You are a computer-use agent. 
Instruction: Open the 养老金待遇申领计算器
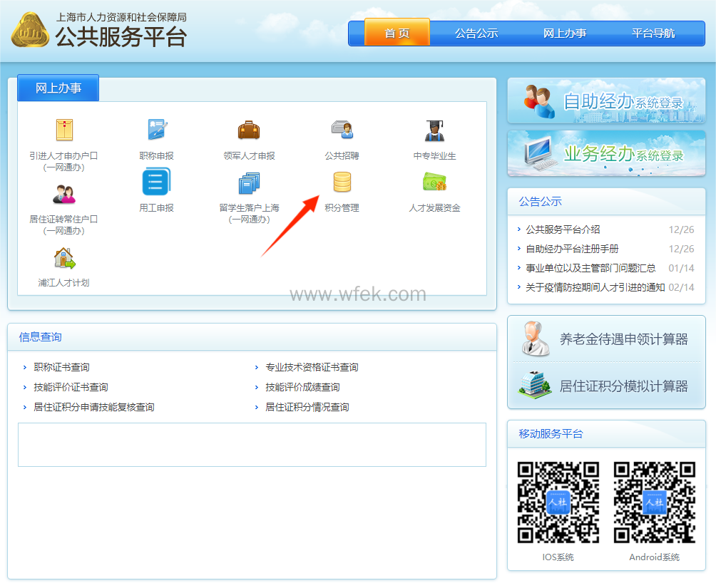(606, 339)
